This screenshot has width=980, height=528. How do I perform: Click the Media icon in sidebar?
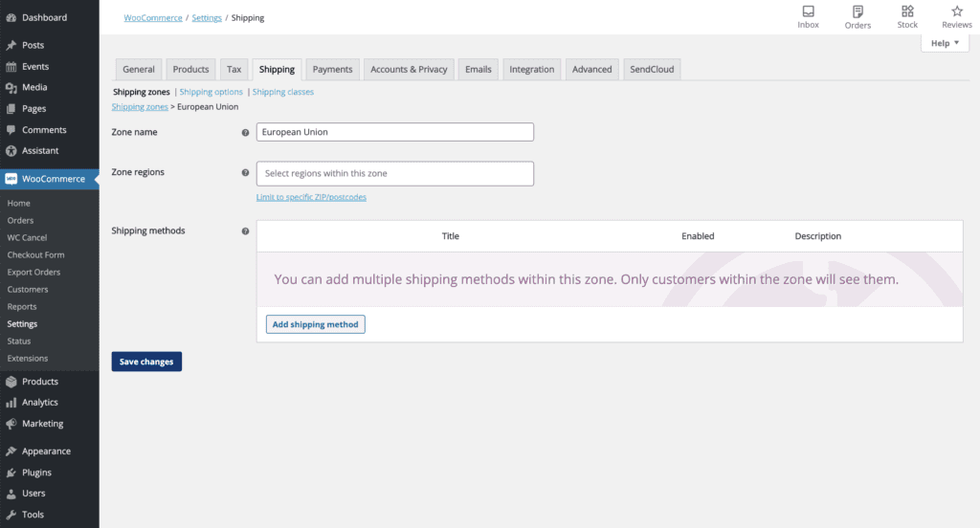[11, 87]
